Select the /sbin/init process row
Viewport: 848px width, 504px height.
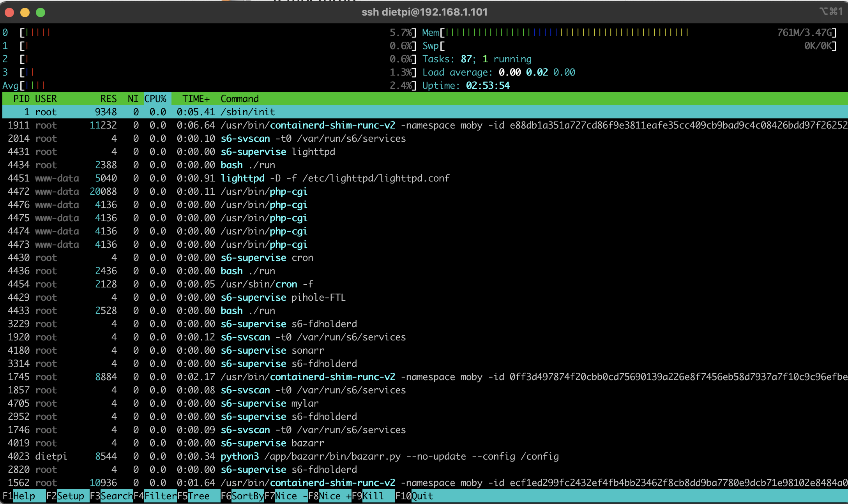click(425, 112)
